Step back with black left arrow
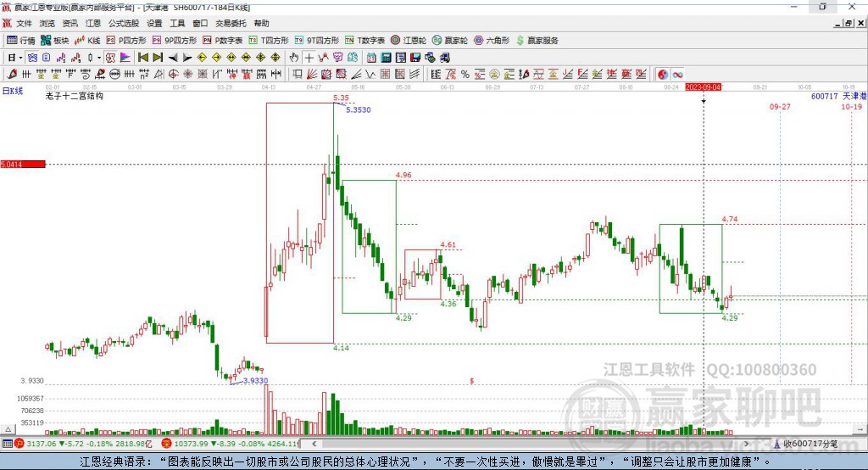This screenshot has width=868, height=470. (173, 58)
